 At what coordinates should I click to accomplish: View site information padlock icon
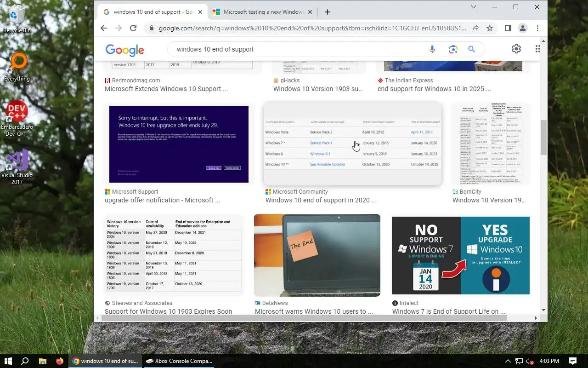pyautogui.click(x=151, y=28)
